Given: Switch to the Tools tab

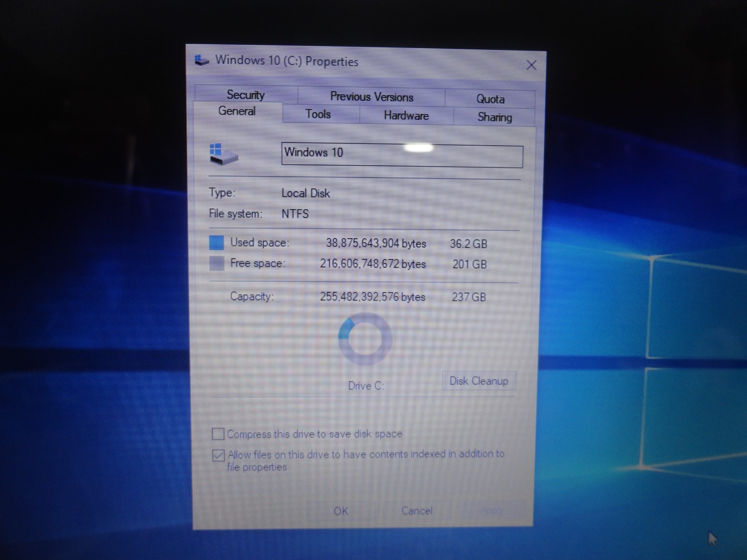Looking at the screenshot, I should 318,114.
